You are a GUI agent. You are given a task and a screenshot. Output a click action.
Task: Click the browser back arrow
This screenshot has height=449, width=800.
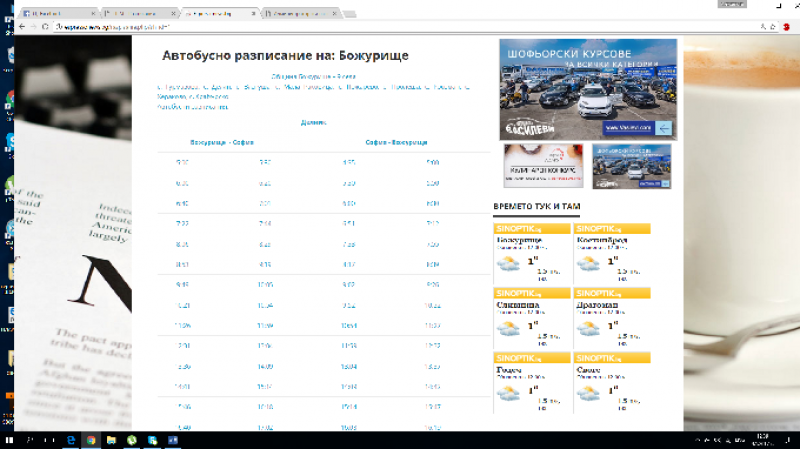pos(21,27)
